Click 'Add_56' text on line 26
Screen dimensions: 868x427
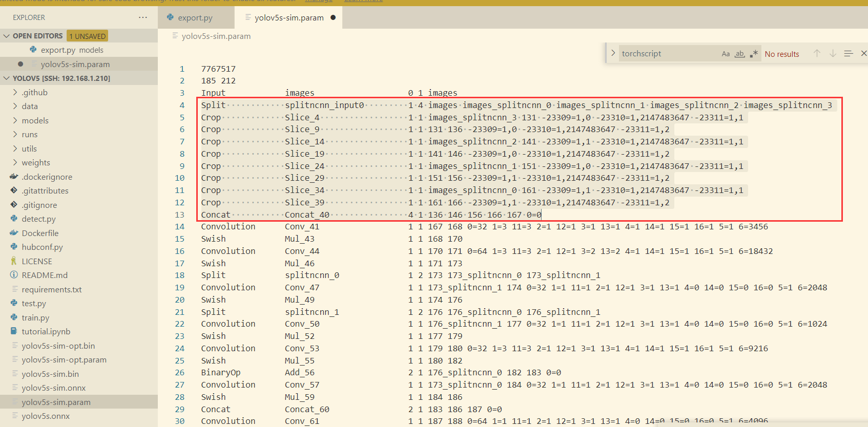[x=300, y=373]
